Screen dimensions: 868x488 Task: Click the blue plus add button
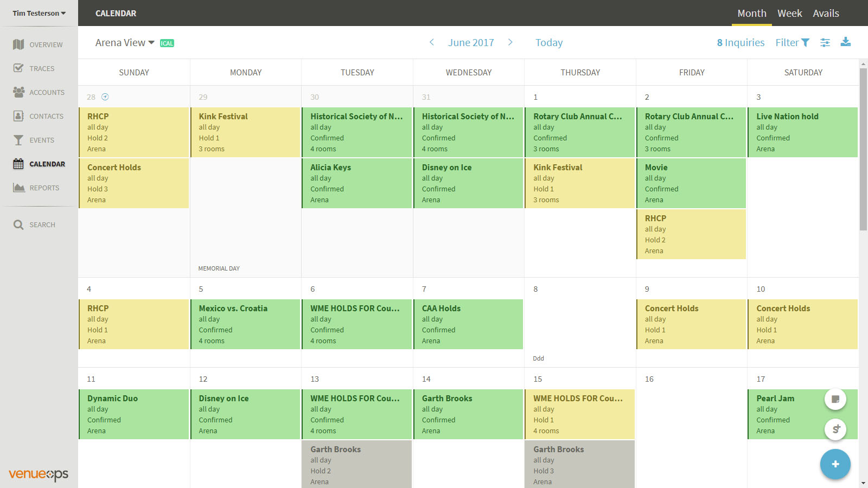click(x=835, y=464)
